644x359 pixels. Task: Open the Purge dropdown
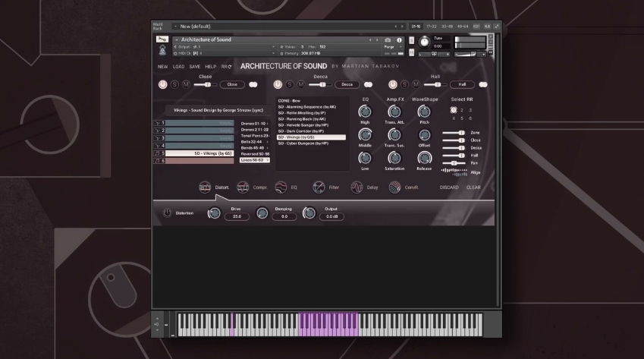coord(393,47)
